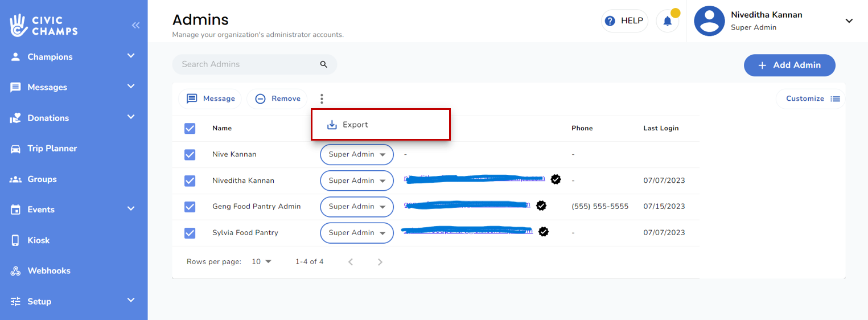Select Export from the dropdown menu
The image size is (868, 320).
355,125
